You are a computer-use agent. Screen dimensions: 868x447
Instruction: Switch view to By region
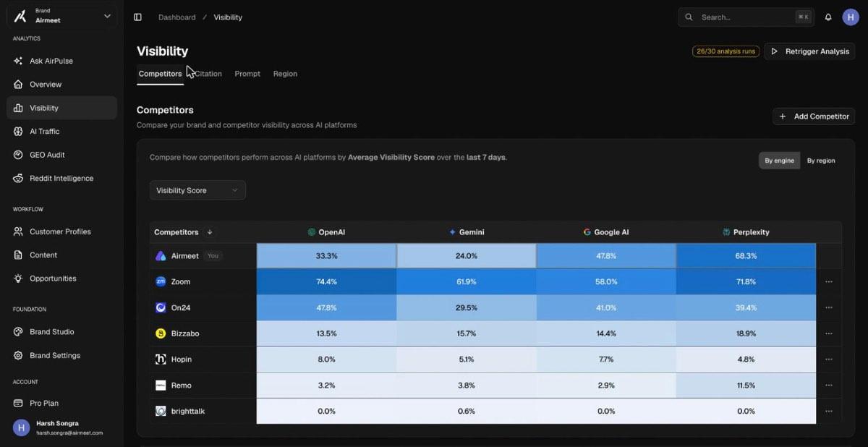[x=821, y=161]
